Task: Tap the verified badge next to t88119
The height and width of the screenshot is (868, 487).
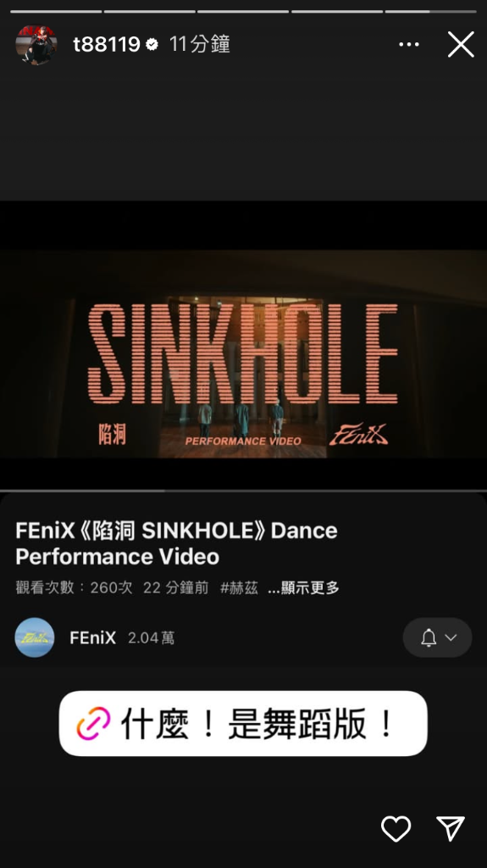Action: (x=152, y=45)
